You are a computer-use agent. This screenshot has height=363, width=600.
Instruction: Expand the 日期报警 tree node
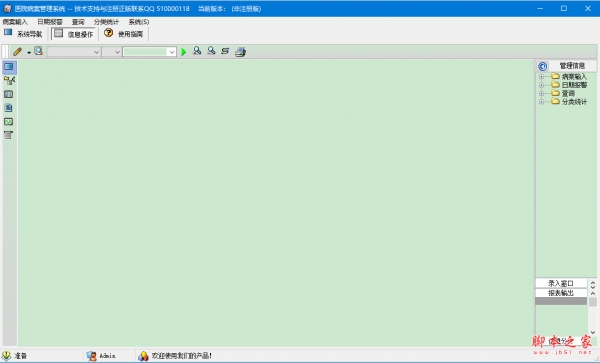(x=541, y=85)
